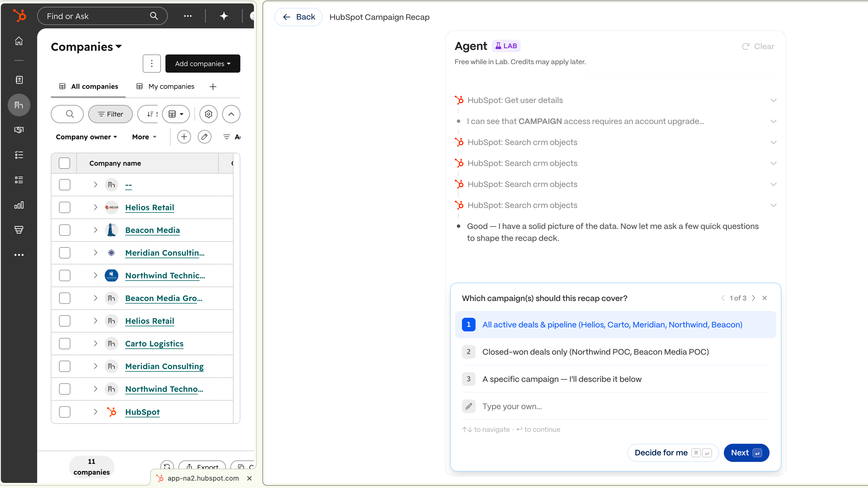Check the Northwind Technic... row checkbox
This screenshot has height=488, width=868.
(64, 275)
